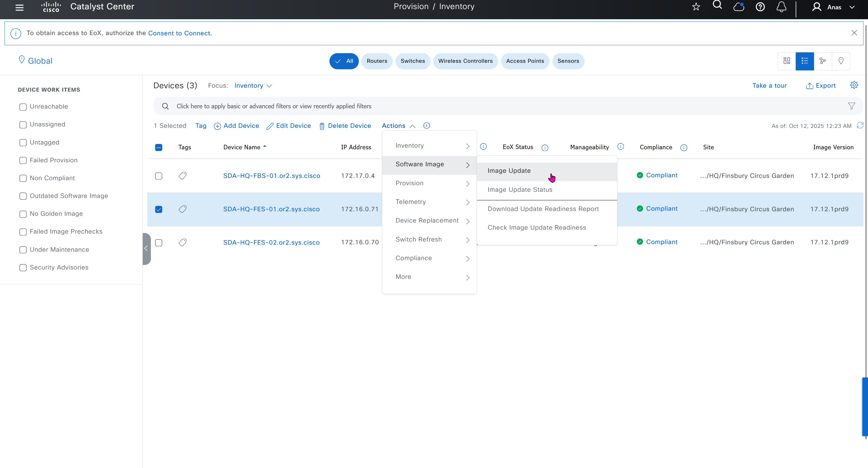Open the Focus Inventory dropdown
868x468 pixels.
coord(253,86)
